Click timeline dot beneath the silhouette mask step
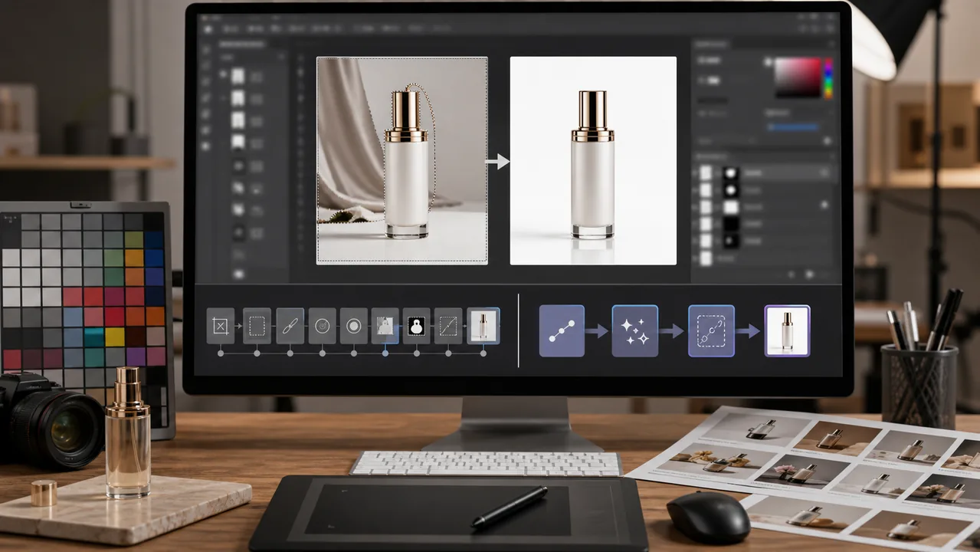The image size is (980, 552). [417, 353]
